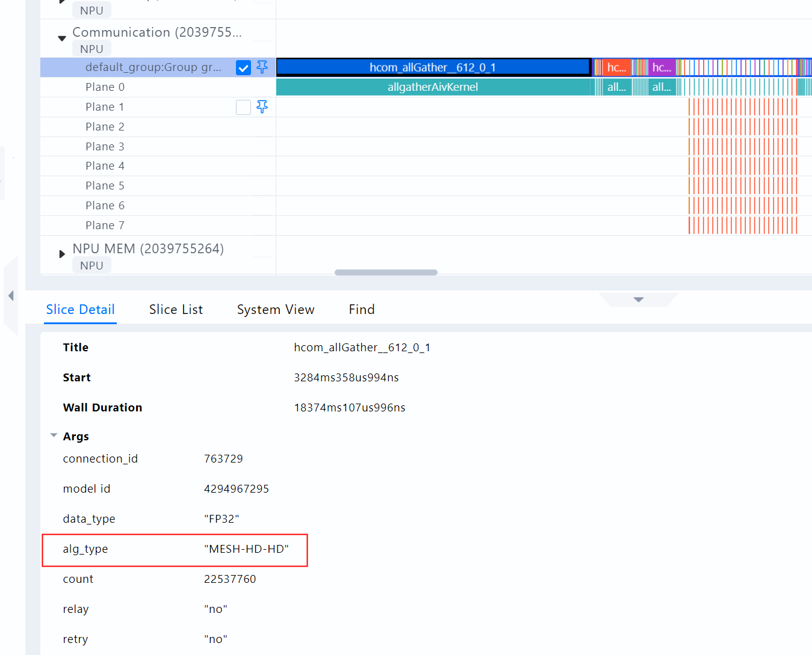Click the NPU tag under NPU MEM
812x655 pixels.
(x=91, y=266)
